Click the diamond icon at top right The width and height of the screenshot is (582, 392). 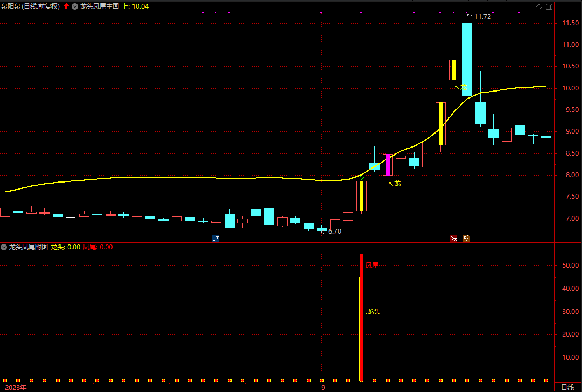click(x=539, y=6)
